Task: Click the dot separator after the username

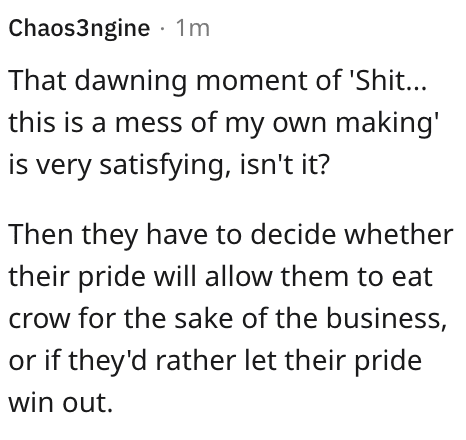Action: (x=162, y=29)
